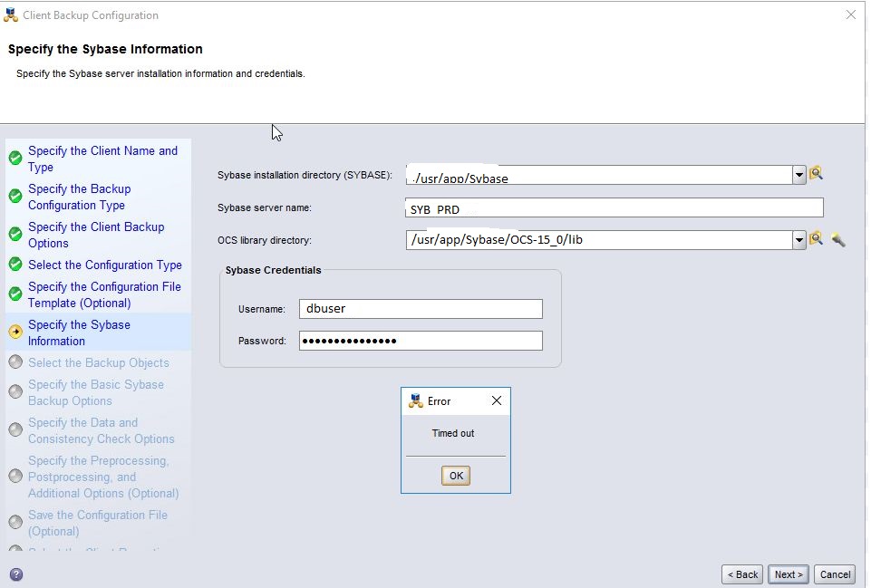Screen dimensions: 871x588
Task: Click the orange arrow icon beside Specify the Sybase Information
Action: point(15,332)
